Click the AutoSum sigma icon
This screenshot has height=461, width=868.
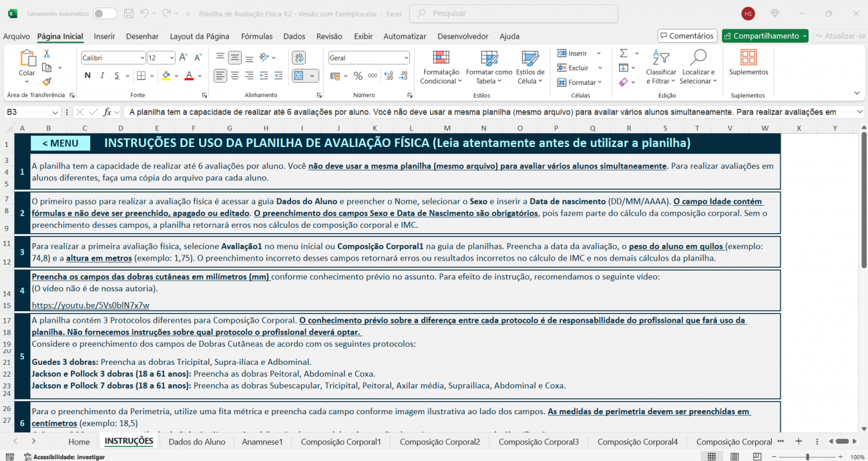[x=624, y=53]
